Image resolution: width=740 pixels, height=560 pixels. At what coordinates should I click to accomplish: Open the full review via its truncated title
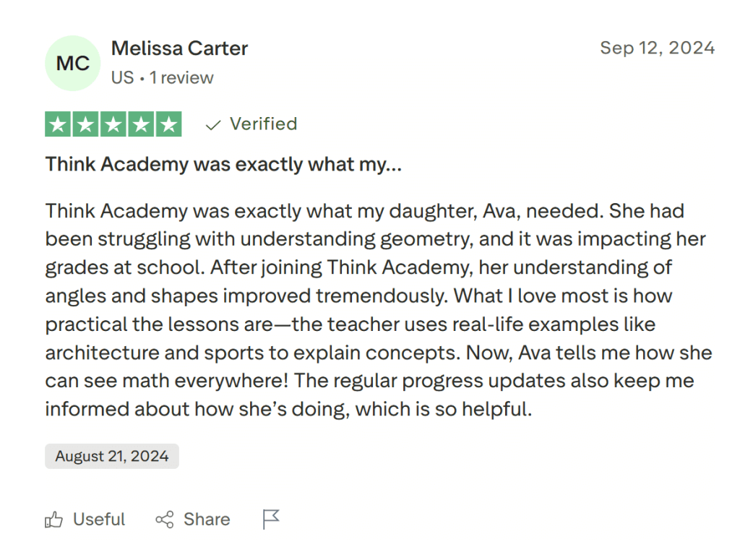[x=223, y=164]
